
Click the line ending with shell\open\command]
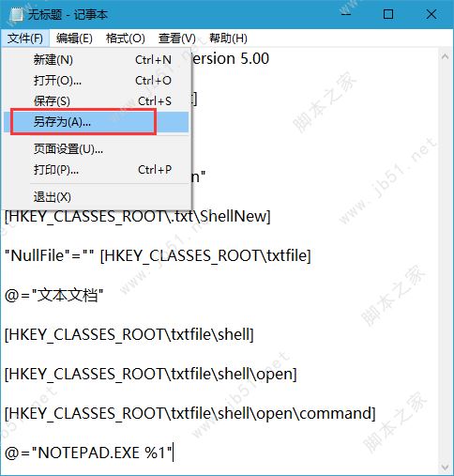point(190,413)
